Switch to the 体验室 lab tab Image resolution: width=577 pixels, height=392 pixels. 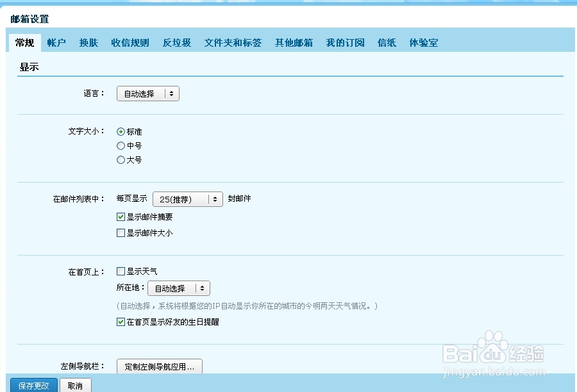pos(423,42)
